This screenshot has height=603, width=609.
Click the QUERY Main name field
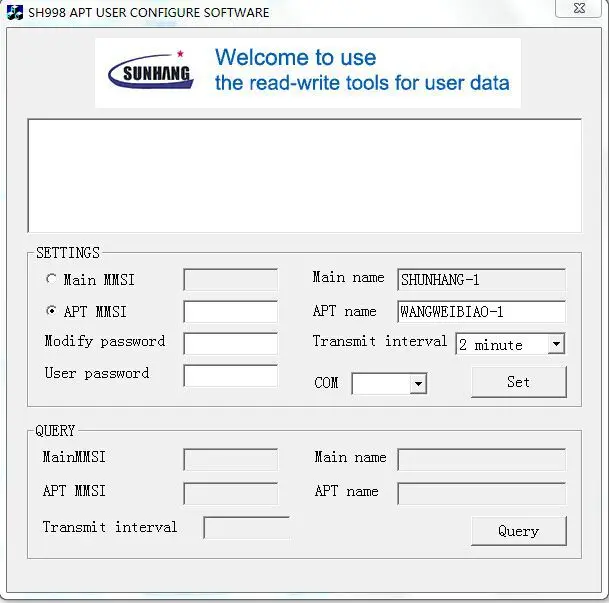click(x=481, y=460)
